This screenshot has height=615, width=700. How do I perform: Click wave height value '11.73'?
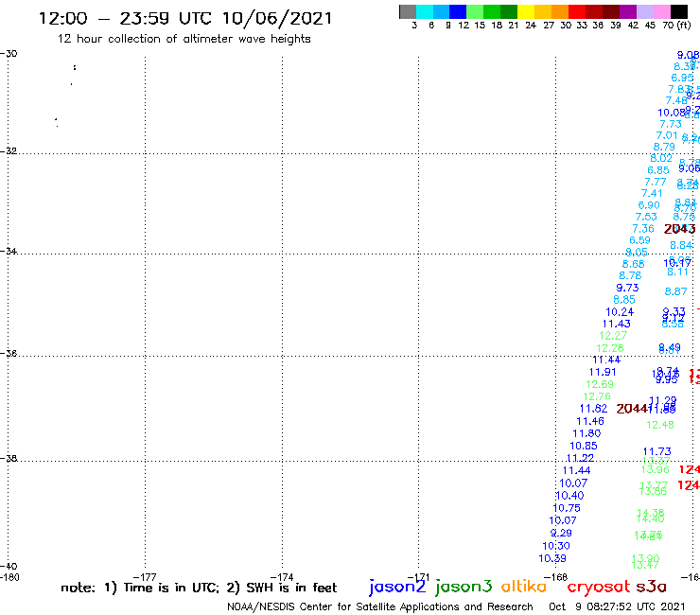(x=657, y=451)
